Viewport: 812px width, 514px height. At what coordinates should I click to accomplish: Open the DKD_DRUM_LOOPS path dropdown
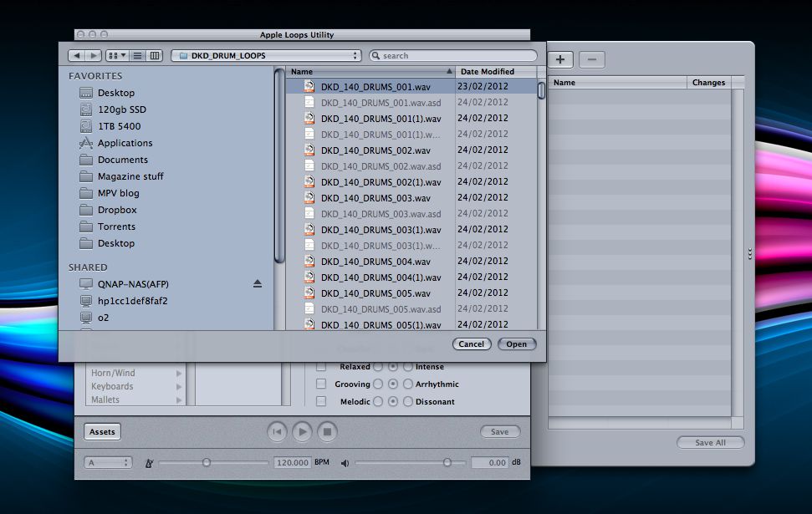point(266,55)
